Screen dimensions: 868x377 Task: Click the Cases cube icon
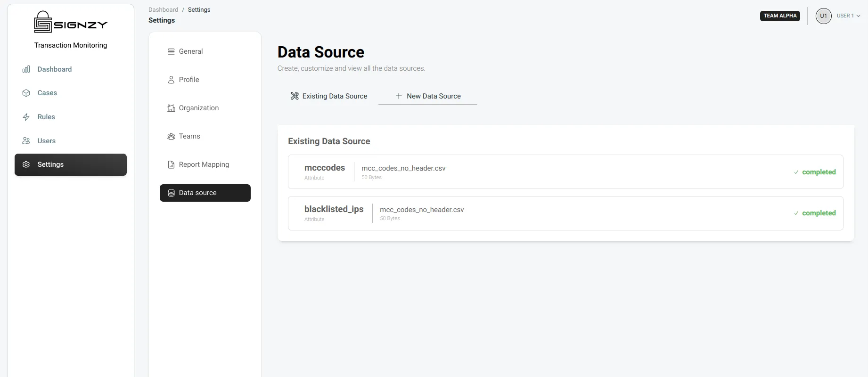tap(26, 93)
